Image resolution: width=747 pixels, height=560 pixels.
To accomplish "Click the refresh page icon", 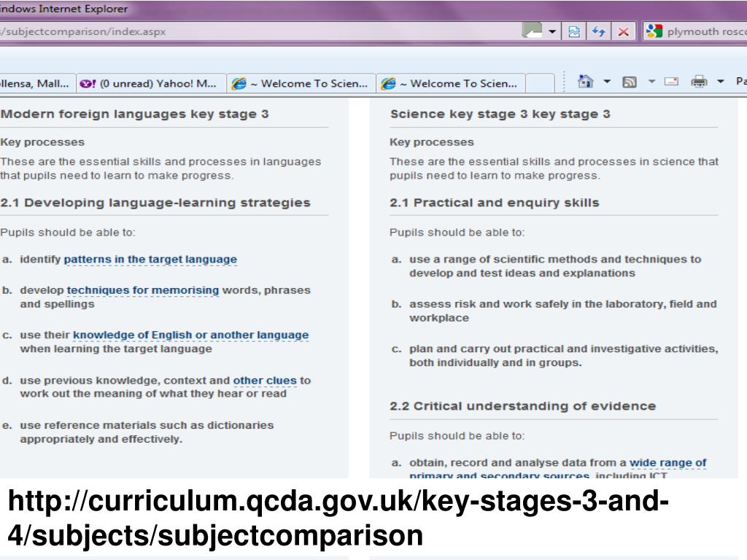I will click(x=598, y=32).
